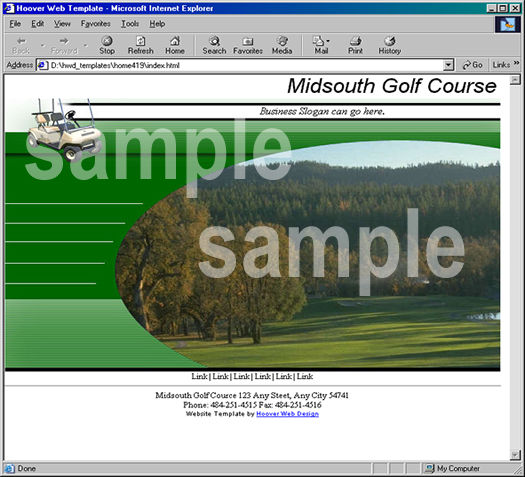Stop loading with the Stop icon
The width and height of the screenshot is (525, 477).
pyautogui.click(x=107, y=41)
